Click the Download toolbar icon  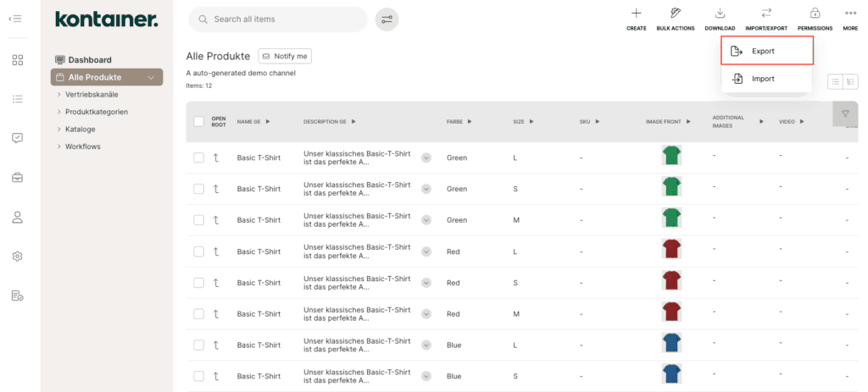[720, 14]
